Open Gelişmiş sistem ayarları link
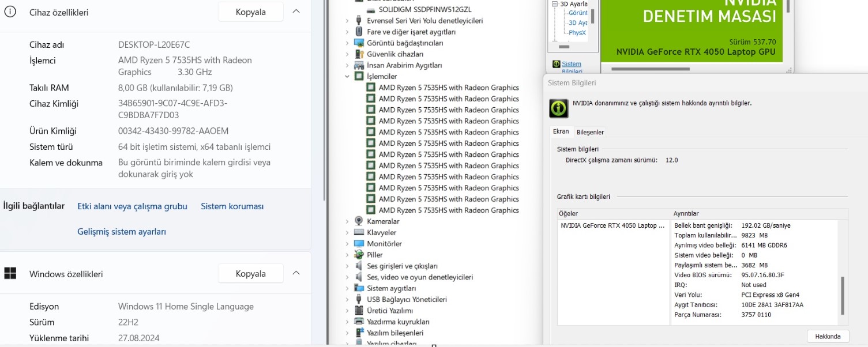868x347 pixels. (122, 232)
